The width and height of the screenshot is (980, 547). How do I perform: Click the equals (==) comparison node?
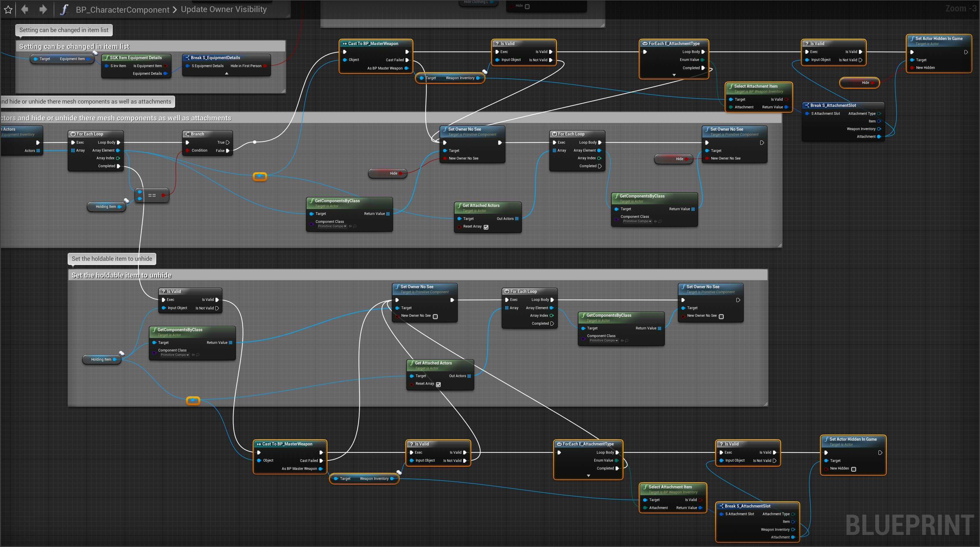tap(152, 195)
